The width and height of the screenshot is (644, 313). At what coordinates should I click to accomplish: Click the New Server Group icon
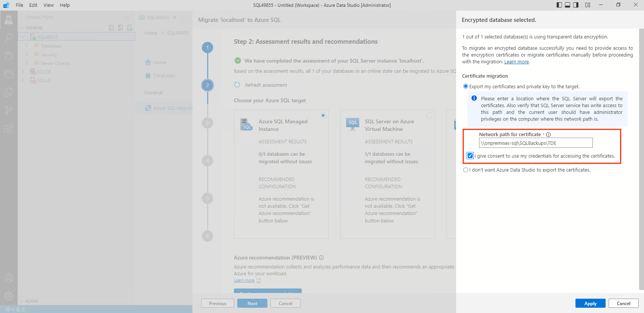[x=121, y=28]
